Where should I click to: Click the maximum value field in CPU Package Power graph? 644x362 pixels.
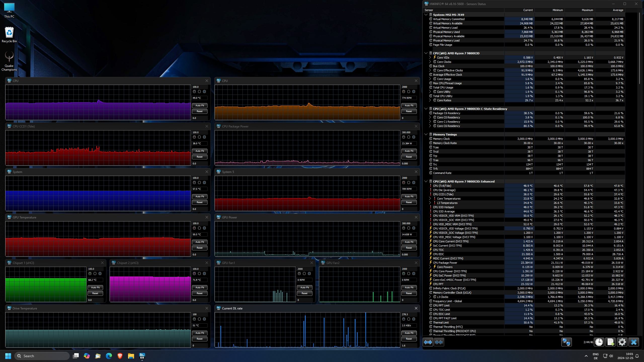(x=409, y=132)
